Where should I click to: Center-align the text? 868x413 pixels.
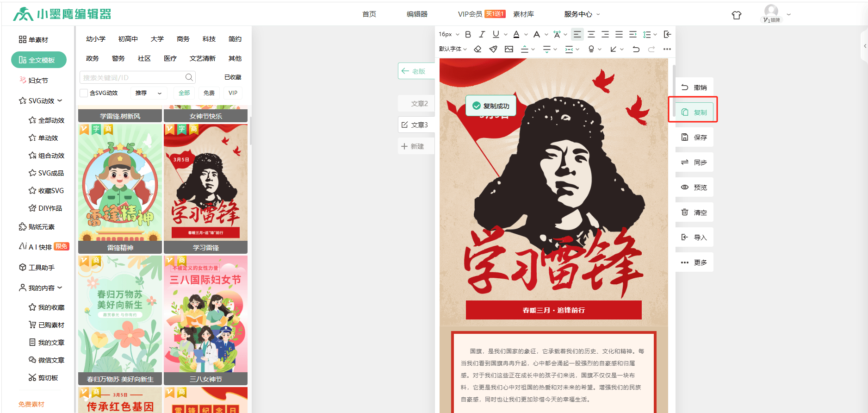(x=591, y=34)
